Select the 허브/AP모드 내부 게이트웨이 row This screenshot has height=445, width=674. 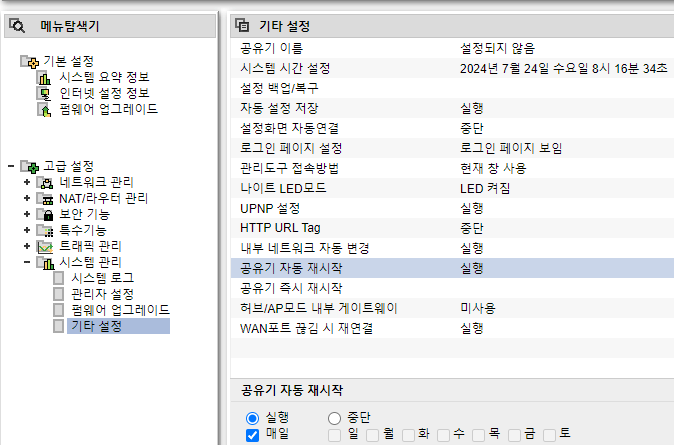click(x=452, y=308)
